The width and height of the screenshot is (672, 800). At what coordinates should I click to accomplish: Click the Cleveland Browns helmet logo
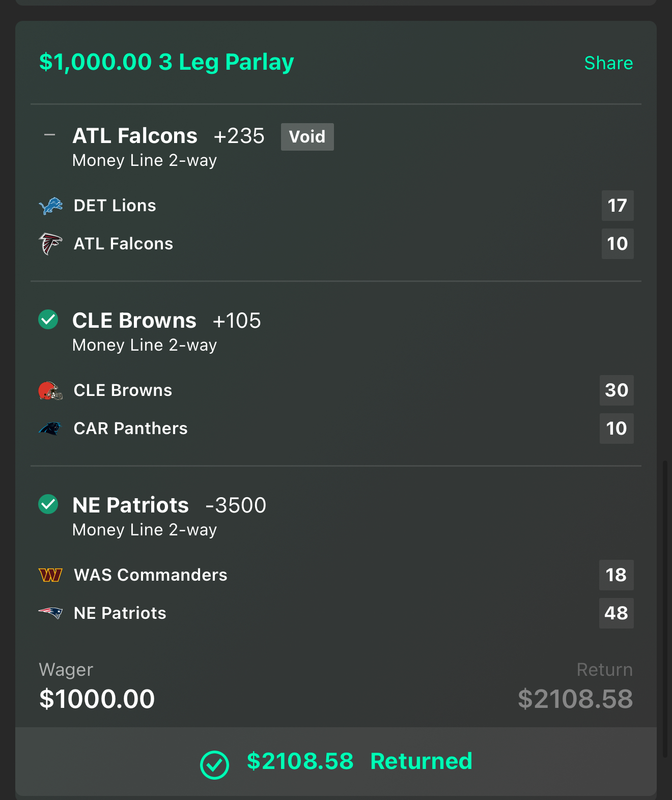point(50,391)
